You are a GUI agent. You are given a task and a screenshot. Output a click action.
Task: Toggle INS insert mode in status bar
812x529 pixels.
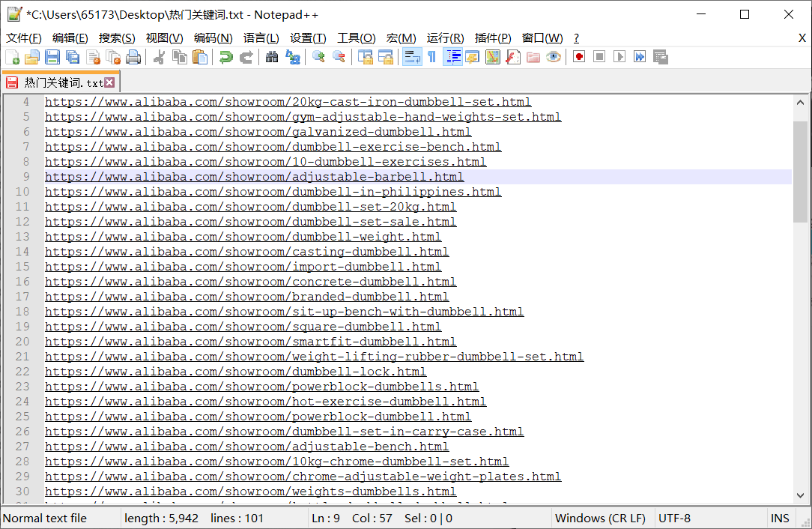(780, 518)
